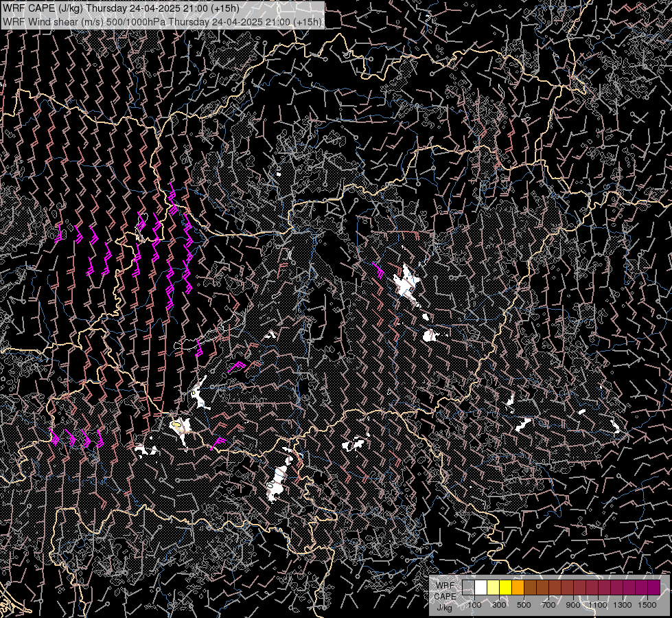672x618 pixels.
Task: Click the legend value 1300
Action: (x=623, y=605)
